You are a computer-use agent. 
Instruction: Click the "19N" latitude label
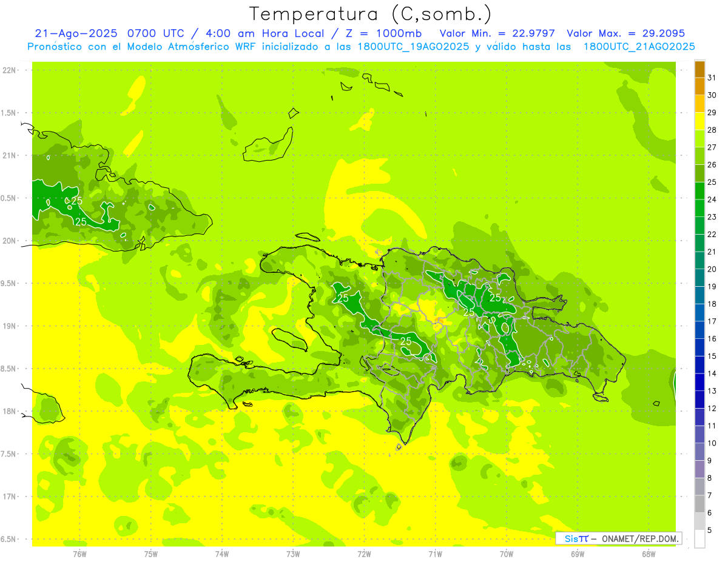(x=9, y=326)
